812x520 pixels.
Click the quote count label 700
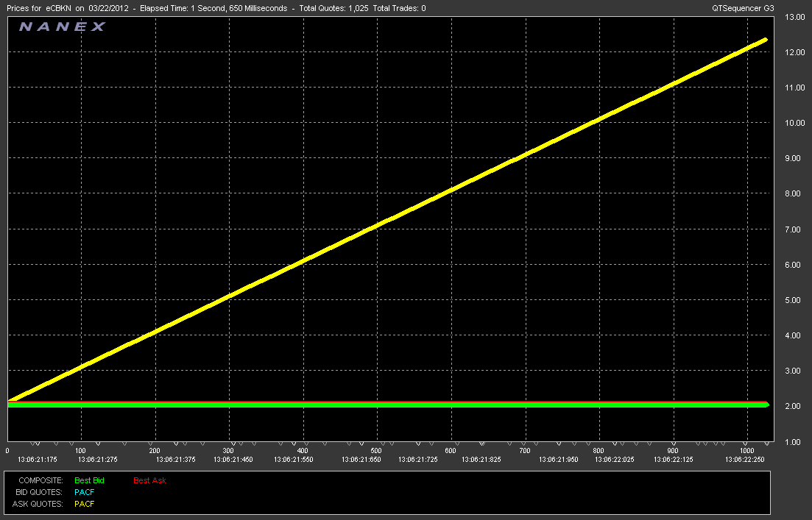pyautogui.click(x=525, y=451)
